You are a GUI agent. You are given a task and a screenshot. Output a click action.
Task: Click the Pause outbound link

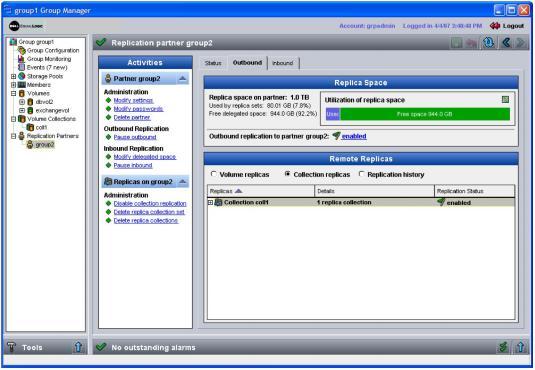click(x=135, y=137)
